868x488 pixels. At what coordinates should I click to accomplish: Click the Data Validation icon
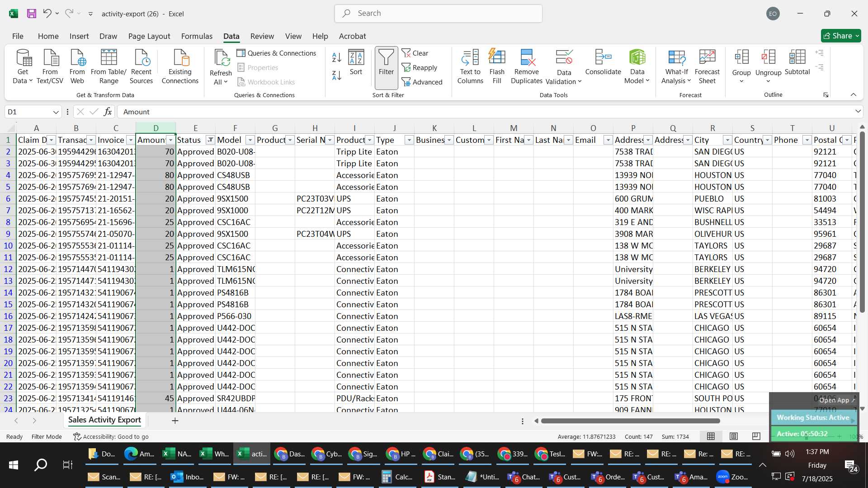pyautogui.click(x=564, y=58)
